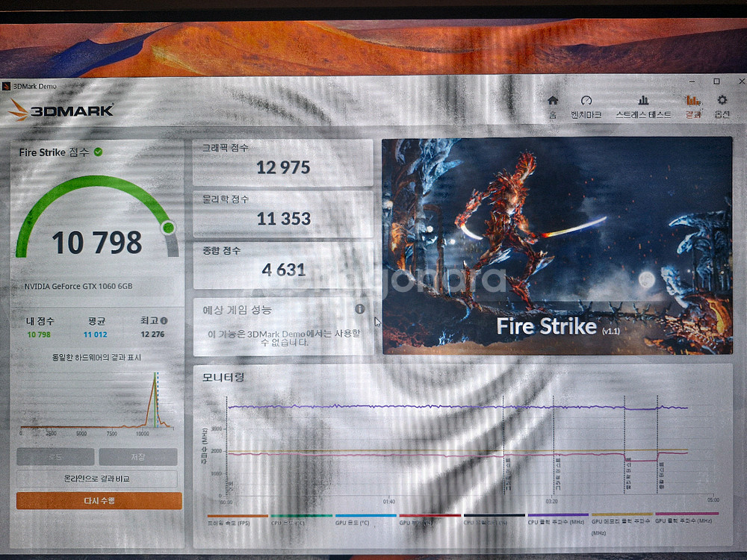Click the 03:20 time label on the monitoring axis
This screenshot has width=747, height=560.
pos(552,502)
